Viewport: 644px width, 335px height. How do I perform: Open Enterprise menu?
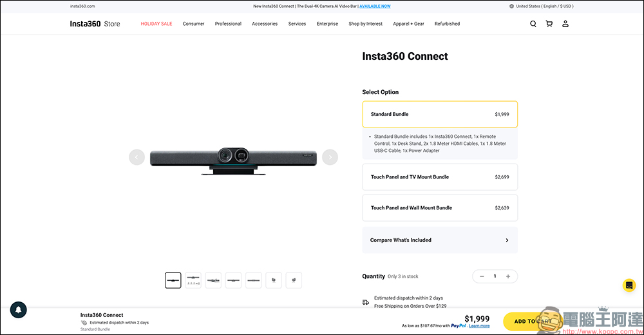[x=327, y=24]
